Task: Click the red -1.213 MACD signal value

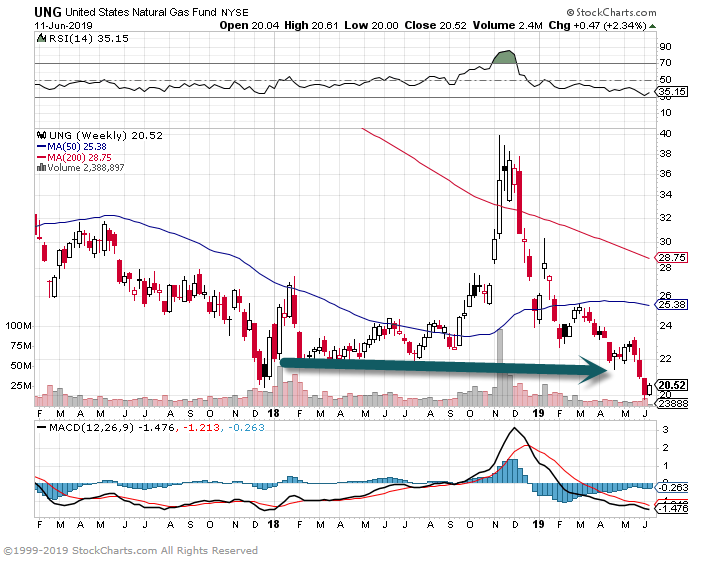Action: [201, 428]
